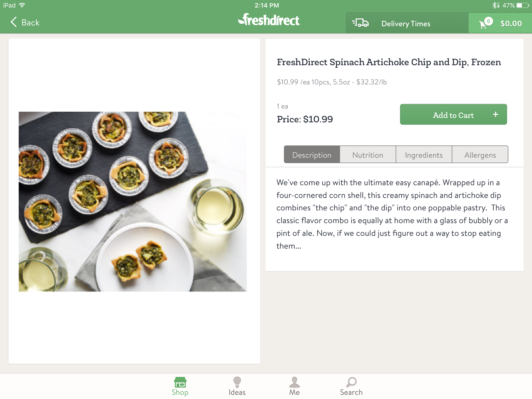Tap the Back chevron arrow
This screenshot has width=532, height=399.
[14, 22]
